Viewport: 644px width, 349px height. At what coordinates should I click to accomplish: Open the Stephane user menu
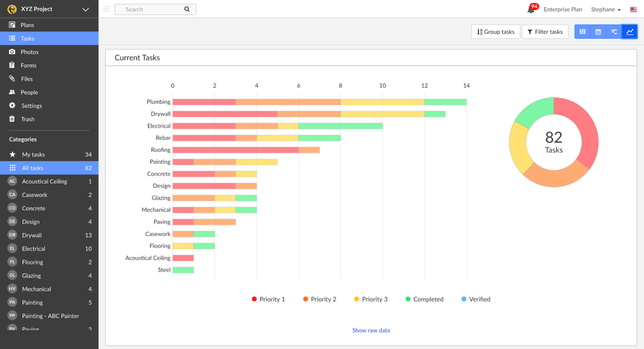(606, 9)
